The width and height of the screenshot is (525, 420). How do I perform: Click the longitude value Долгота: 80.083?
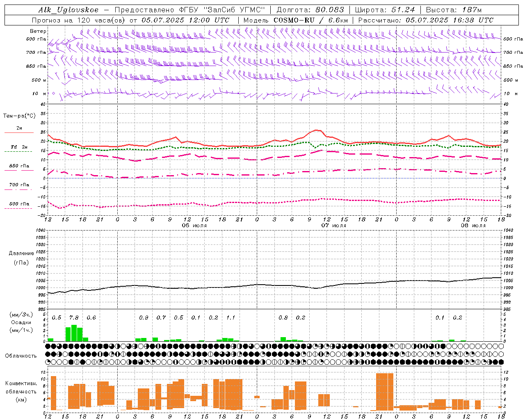click(310, 10)
